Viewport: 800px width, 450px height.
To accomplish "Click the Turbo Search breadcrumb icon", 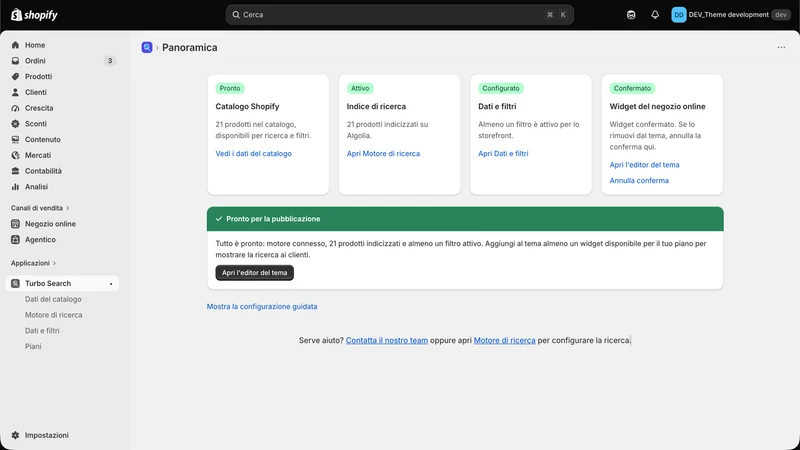I will pos(147,47).
